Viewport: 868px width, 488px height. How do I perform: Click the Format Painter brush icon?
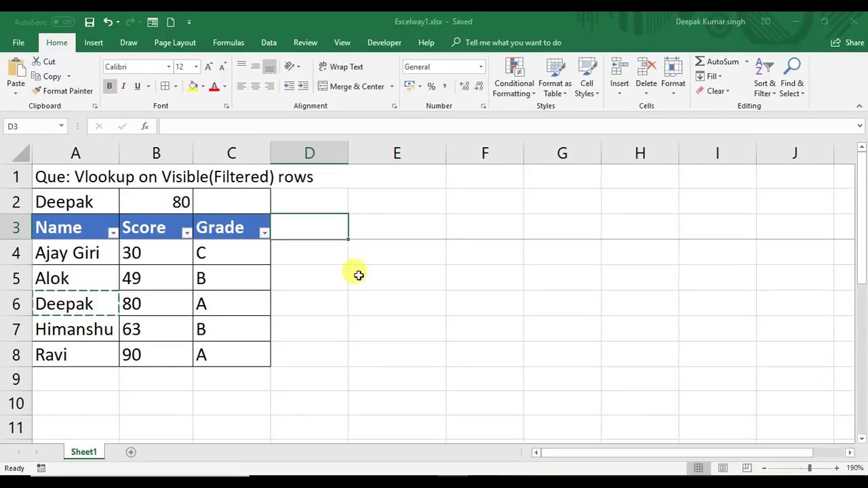pos(37,91)
